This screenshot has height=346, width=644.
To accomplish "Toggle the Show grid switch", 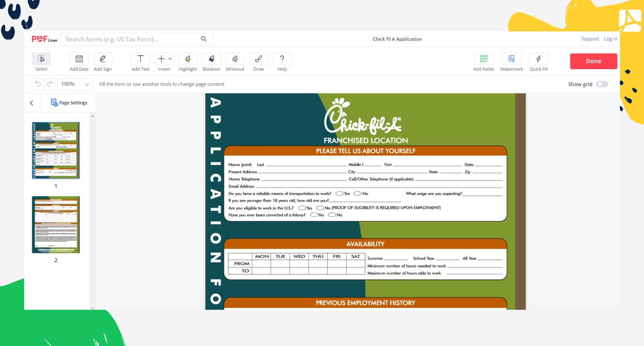I will (x=602, y=84).
